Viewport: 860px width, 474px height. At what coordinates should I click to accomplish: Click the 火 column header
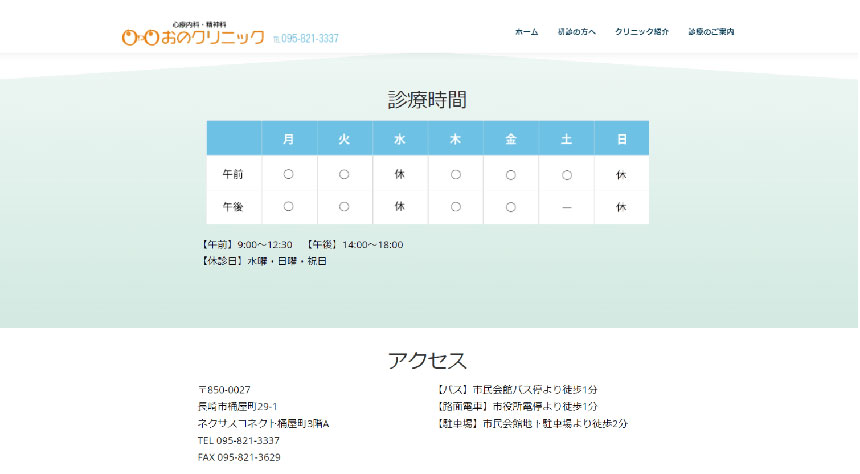tap(344, 138)
